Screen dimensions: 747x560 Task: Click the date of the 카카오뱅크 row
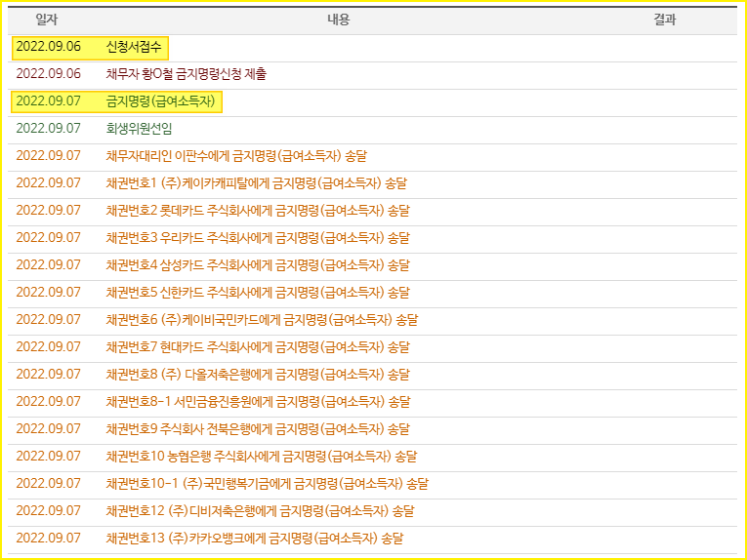coord(49,539)
